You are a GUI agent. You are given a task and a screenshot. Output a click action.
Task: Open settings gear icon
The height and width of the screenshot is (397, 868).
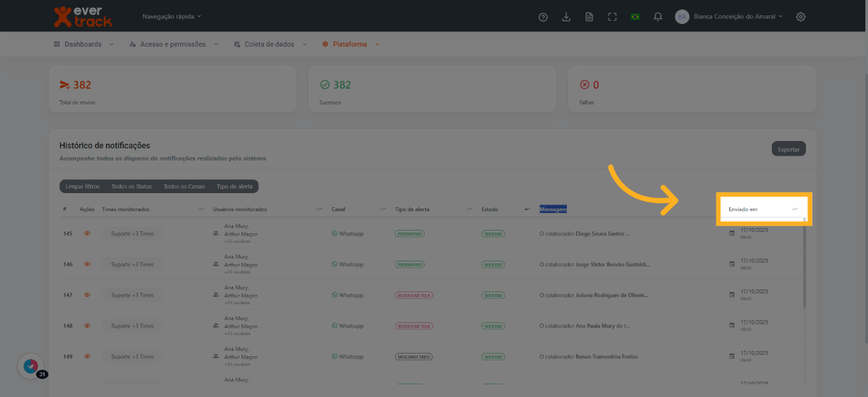pos(801,17)
